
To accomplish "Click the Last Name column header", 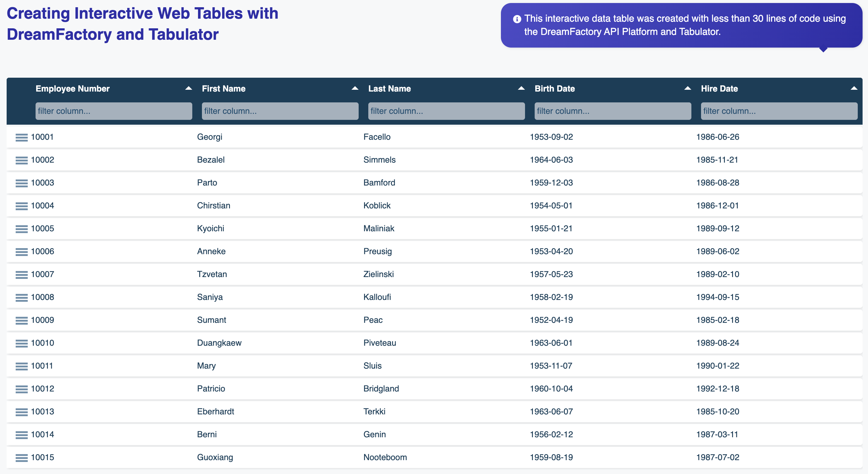I will (x=389, y=89).
